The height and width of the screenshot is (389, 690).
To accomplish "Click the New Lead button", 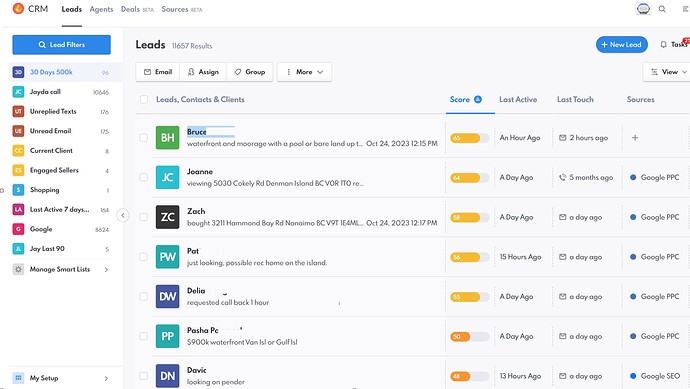I will pos(622,44).
